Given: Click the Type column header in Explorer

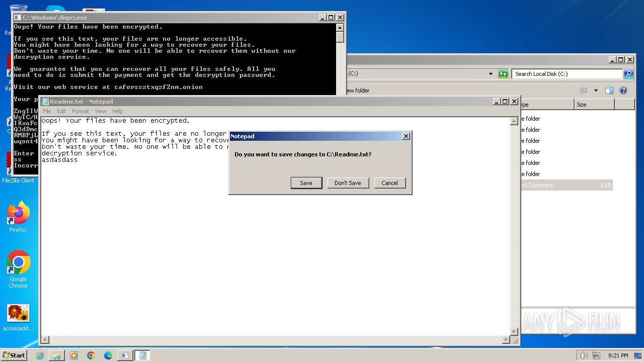Looking at the screenshot, I should click(547, 105).
